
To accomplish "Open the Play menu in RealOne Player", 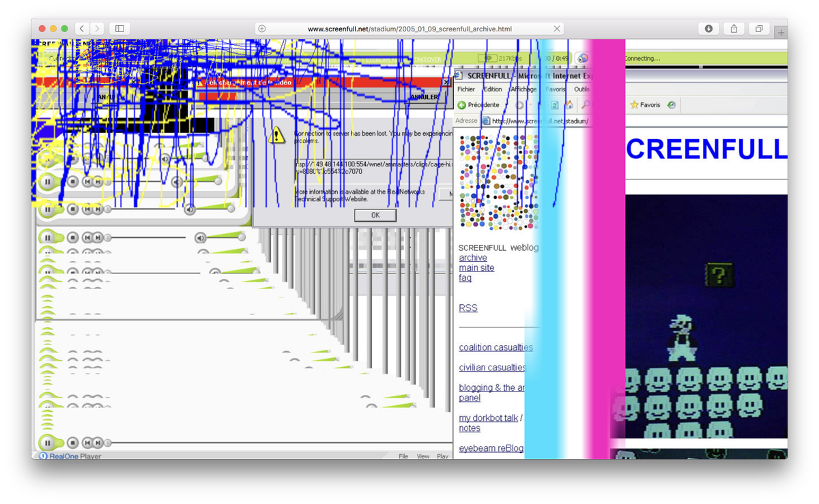I will 442,456.
